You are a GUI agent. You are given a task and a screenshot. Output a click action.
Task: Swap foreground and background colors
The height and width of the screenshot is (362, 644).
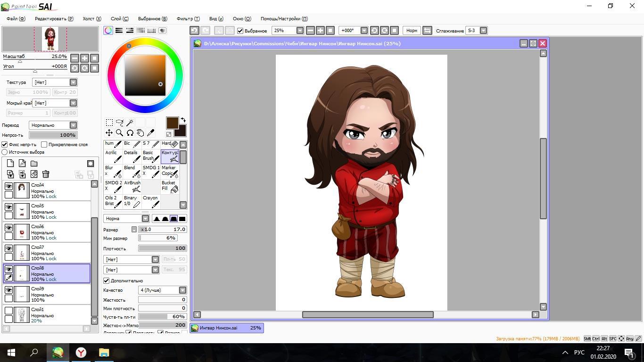click(x=183, y=120)
